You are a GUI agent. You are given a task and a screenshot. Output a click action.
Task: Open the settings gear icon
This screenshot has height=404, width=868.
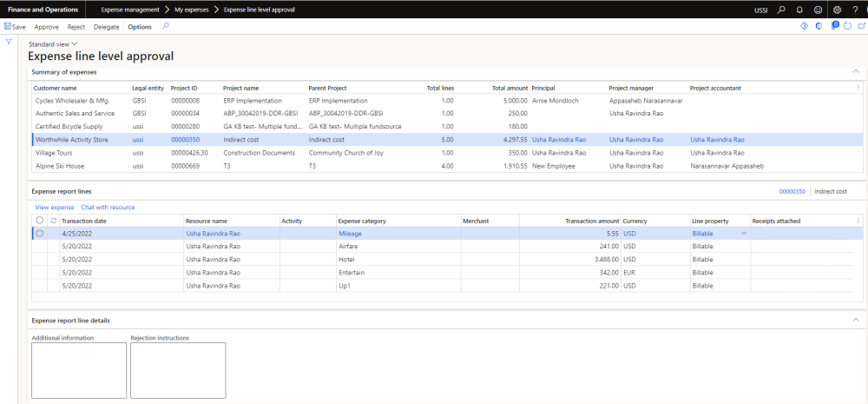(837, 10)
